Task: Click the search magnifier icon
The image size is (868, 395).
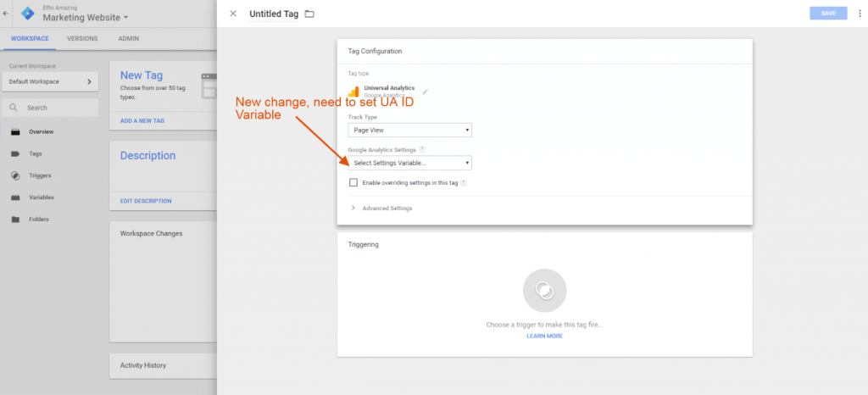Action: (14, 108)
